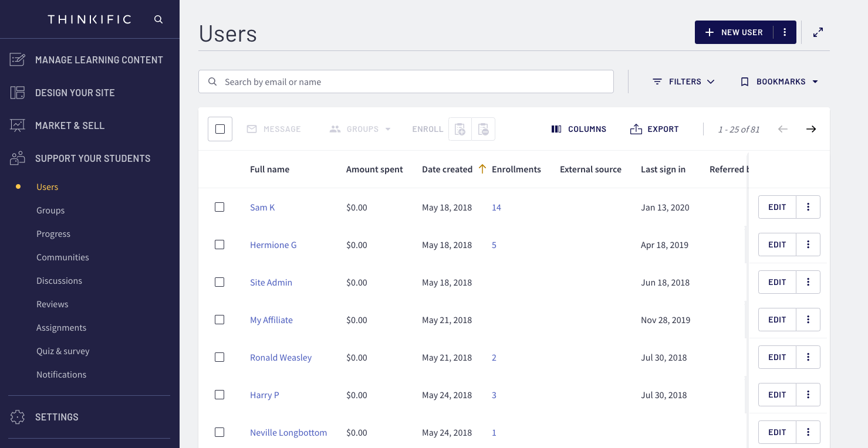This screenshot has height=448, width=868.
Task: Click the enroll-in-course clipboard plus icon
Action: pyautogui.click(x=460, y=129)
